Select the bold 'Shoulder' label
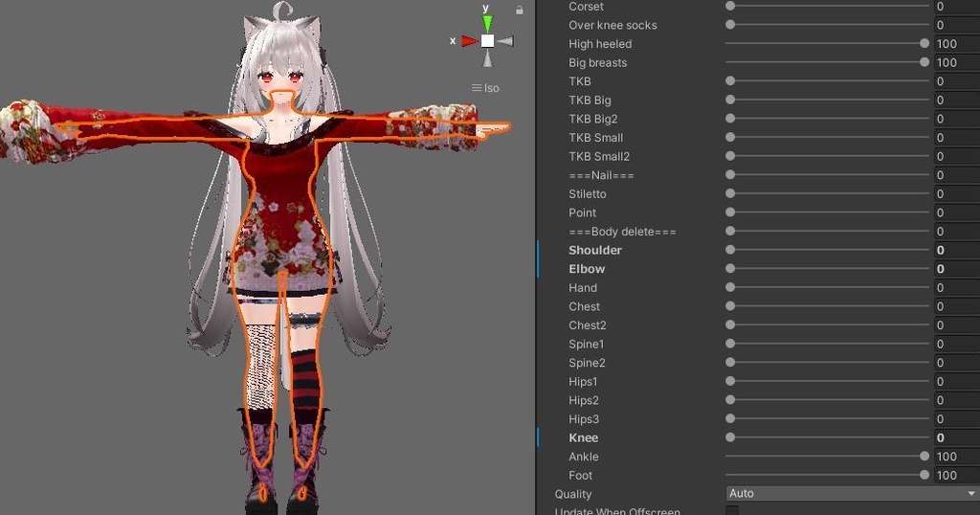 pos(595,250)
